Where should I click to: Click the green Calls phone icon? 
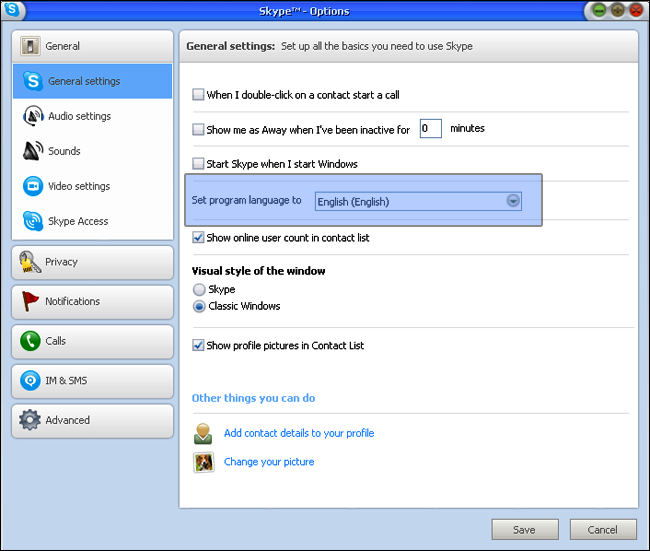point(30,341)
